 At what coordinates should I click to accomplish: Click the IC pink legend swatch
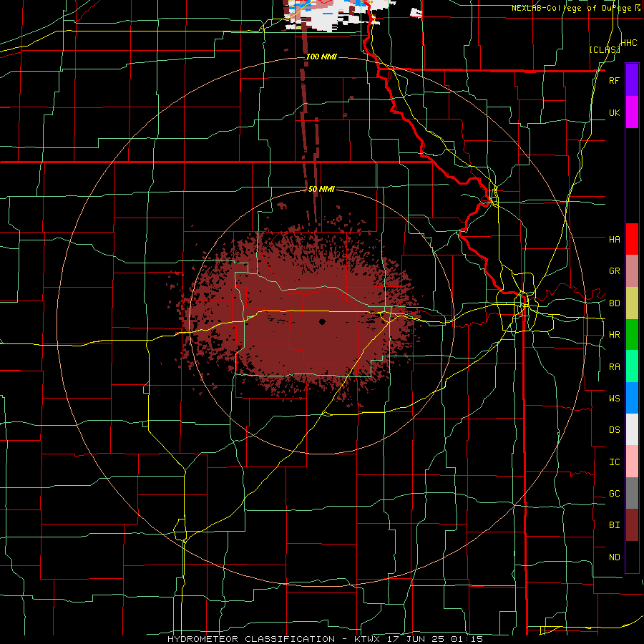pyautogui.click(x=632, y=462)
